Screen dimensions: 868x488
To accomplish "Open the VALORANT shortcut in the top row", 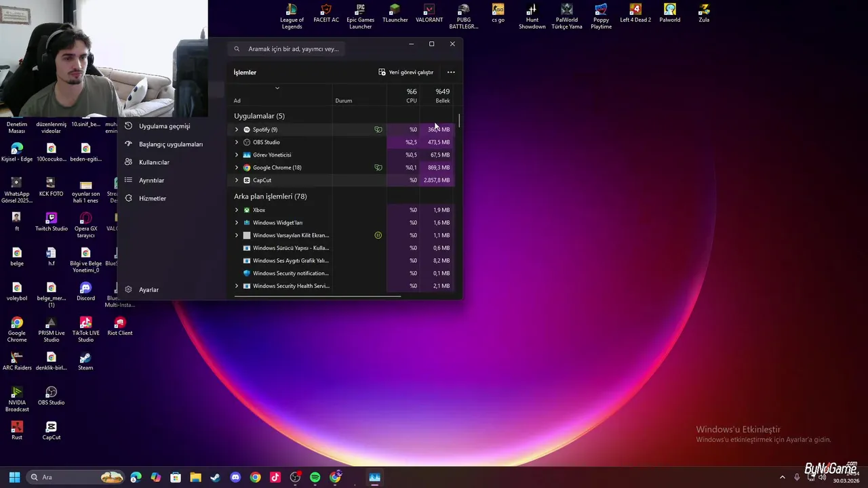I will click(x=429, y=14).
